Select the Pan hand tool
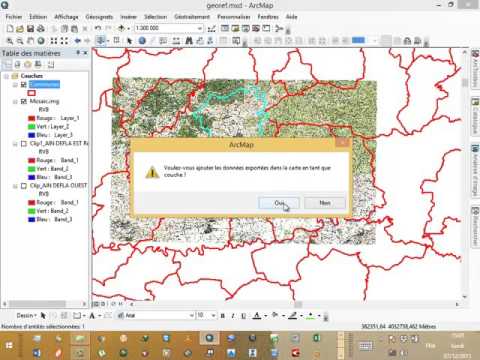 pyautogui.click(x=30, y=41)
